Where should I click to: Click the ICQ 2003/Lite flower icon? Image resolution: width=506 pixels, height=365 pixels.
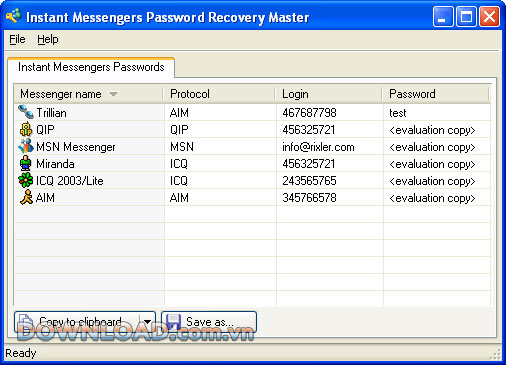coord(26,180)
